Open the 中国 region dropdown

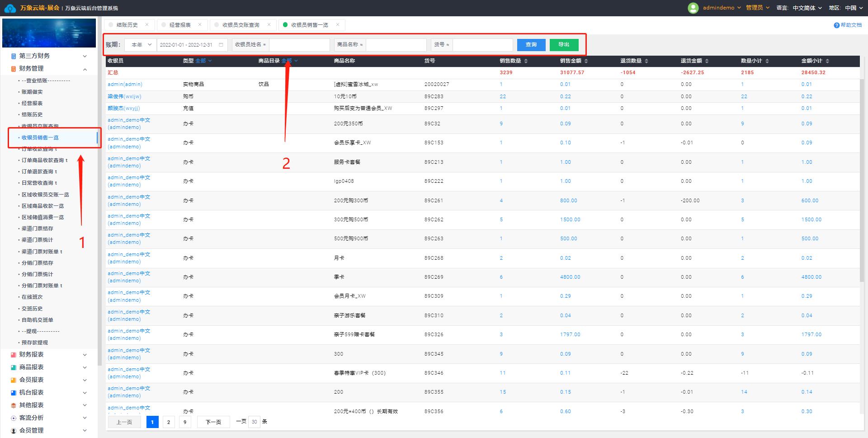[x=854, y=8]
